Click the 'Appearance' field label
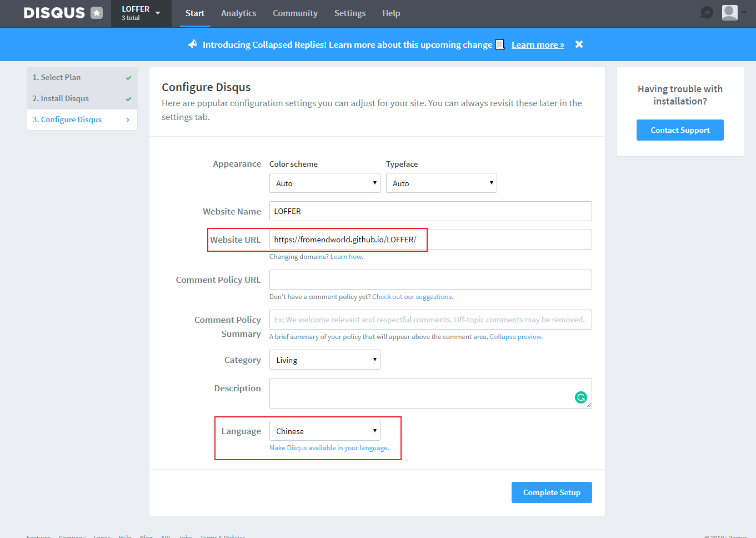The width and height of the screenshot is (756, 538). 237,164
